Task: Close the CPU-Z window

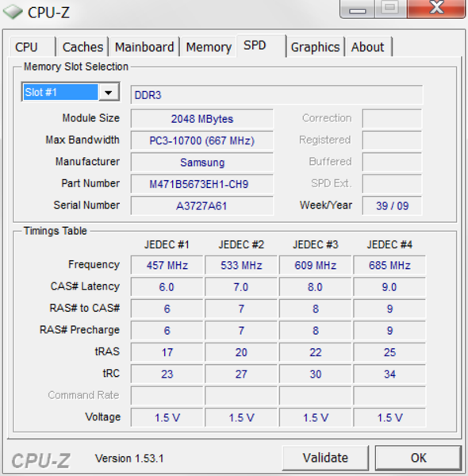Action: click(436, 9)
